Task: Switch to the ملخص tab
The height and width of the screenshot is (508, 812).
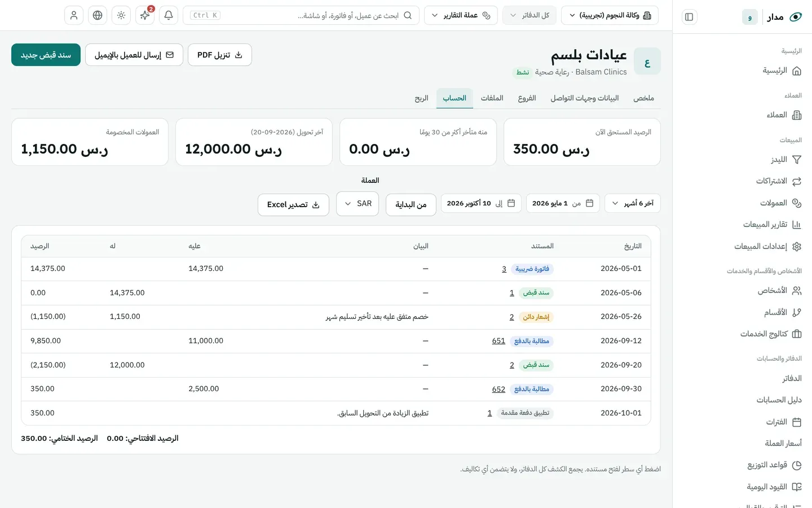Action: [x=643, y=98]
